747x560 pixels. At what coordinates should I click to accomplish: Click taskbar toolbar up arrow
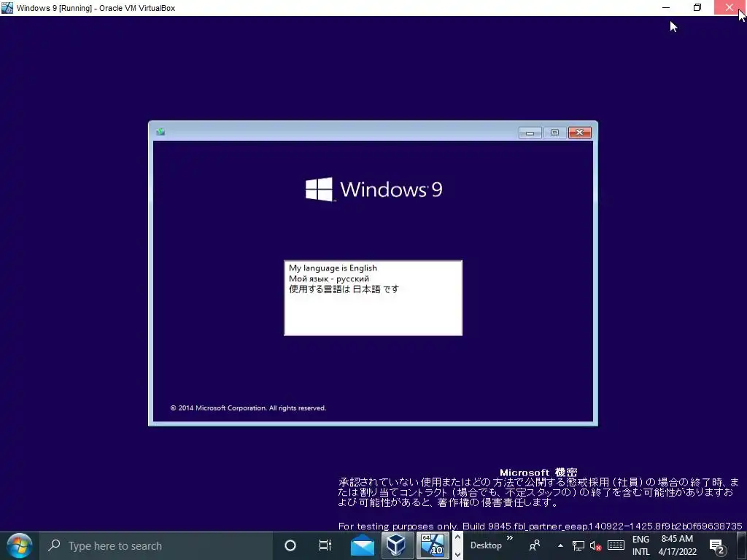pyautogui.click(x=457, y=537)
